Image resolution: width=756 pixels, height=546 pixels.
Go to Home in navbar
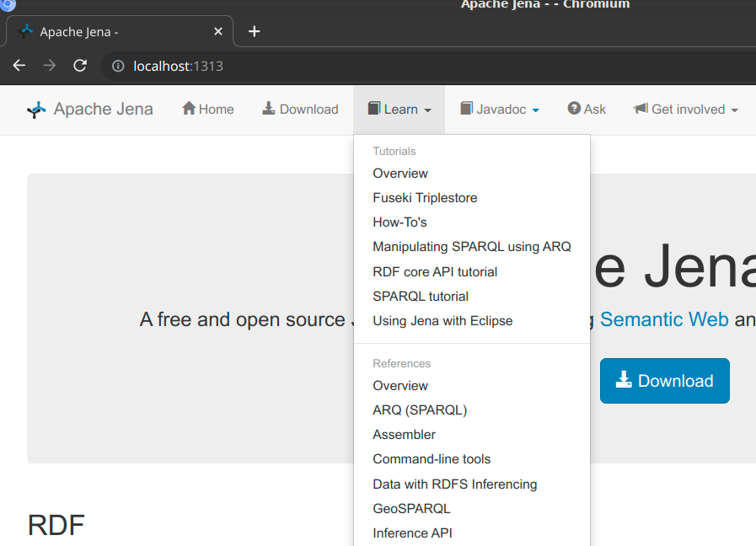[x=208, y=110]
